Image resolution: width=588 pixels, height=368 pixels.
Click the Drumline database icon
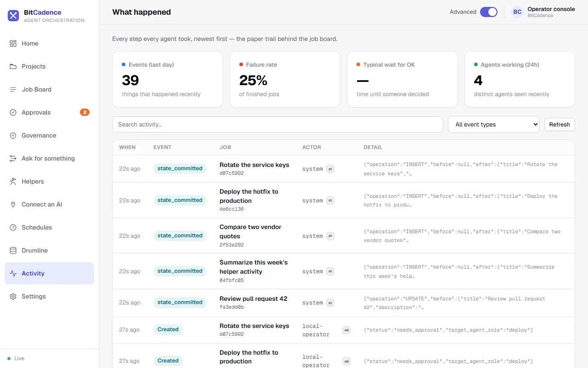(13, 250)
